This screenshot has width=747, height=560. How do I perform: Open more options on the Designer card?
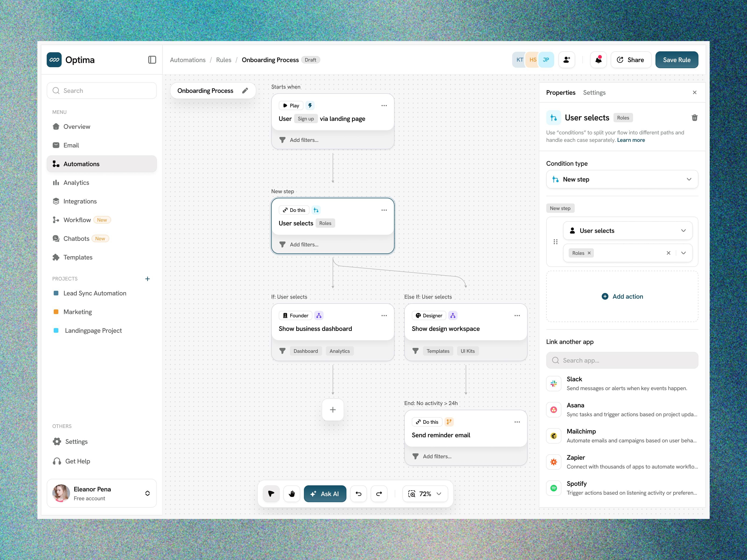pos(517,315)
